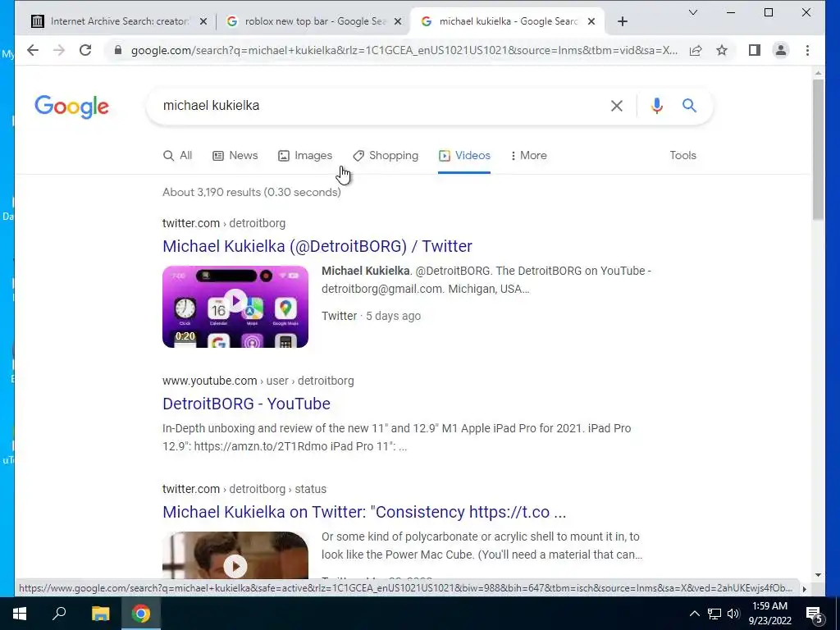
Task: Clear the search box with the X
Action: click(x=617, y=106)
